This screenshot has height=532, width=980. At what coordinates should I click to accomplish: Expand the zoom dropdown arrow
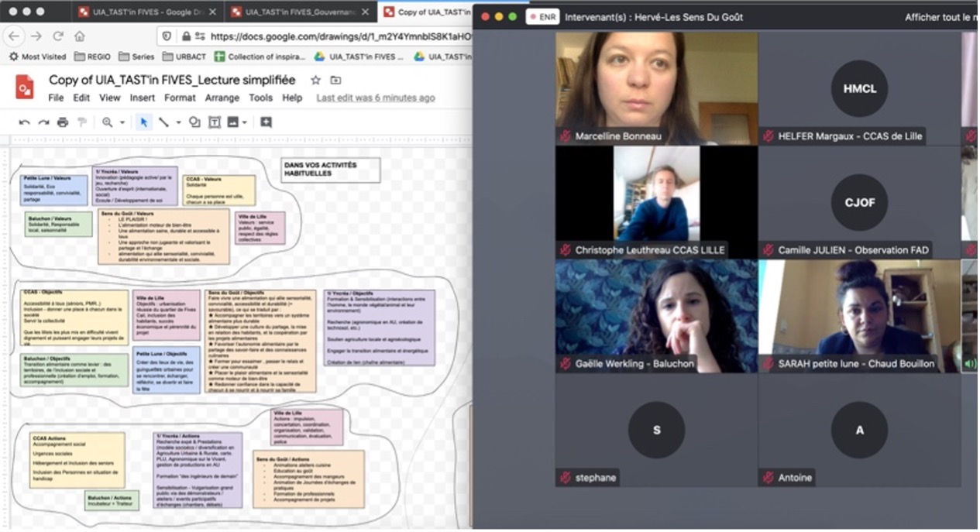click(x=122, y=122)
